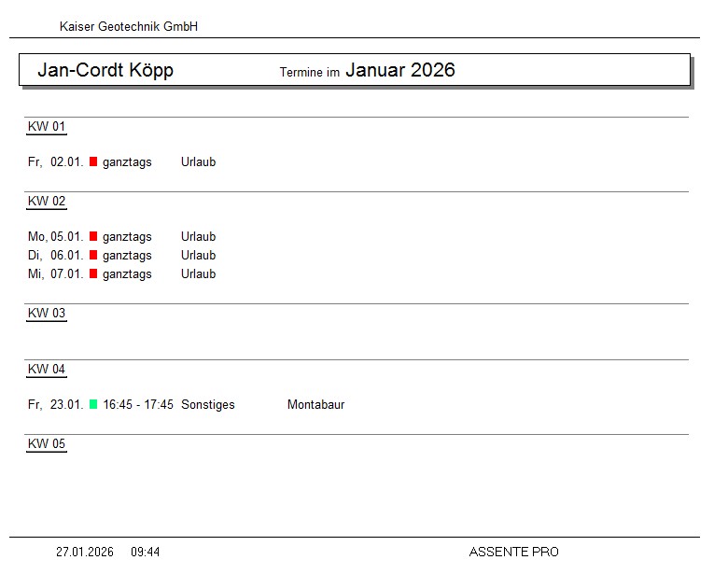
Task: Click the red marker for Di 06.01.
Action: tap(93, 255)
